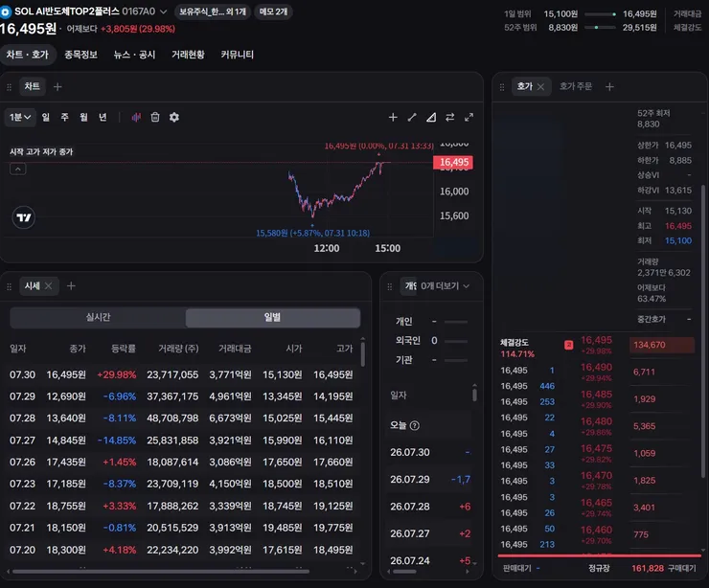
Task: Click the 16,495 current price label on chart
Action: tap(453, 162)
